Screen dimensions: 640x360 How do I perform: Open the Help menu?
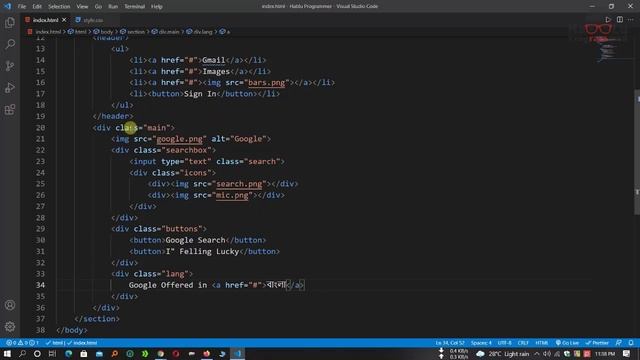tap(157, 7)
